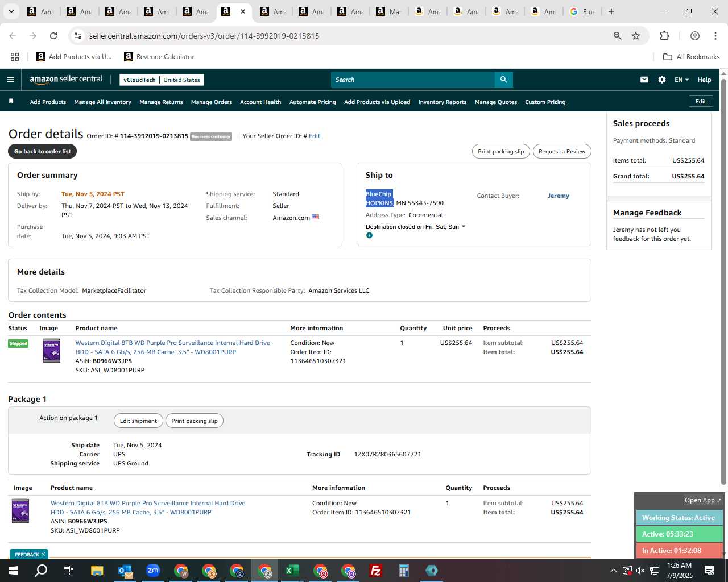Open Manage Quotes
The image size is (728, 582).
(496, 102)
